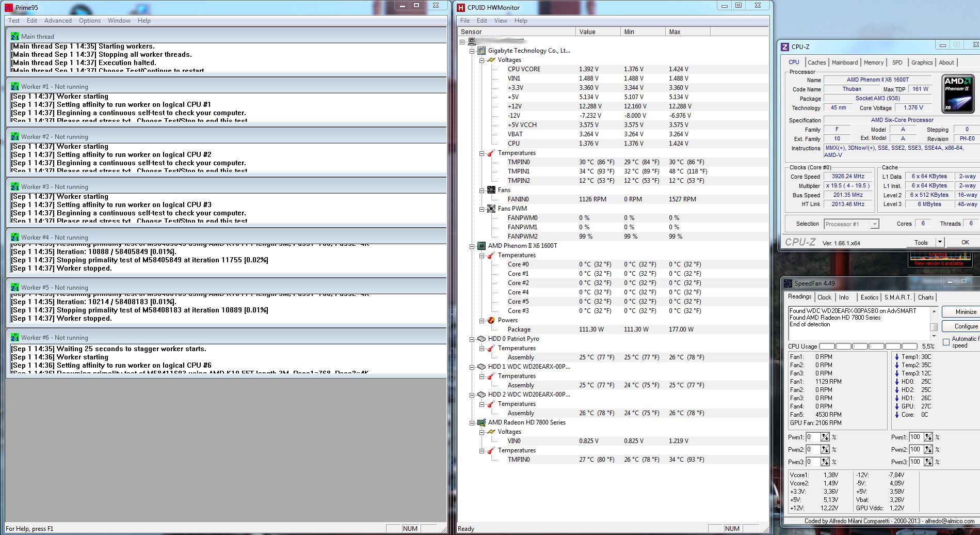Screen dimensions: 980x535
Task: Click the Worker #3 window icon
Action: [14, 186]
